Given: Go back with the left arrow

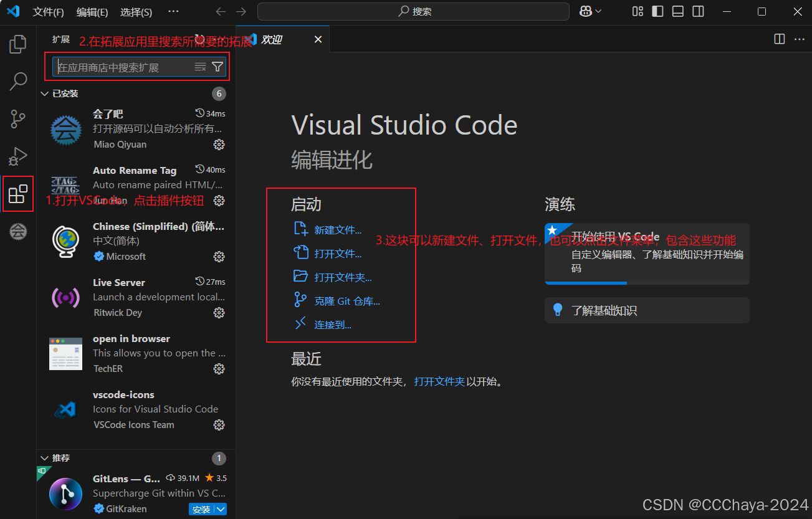Looking at the screenshot, I should click(x=220, y=11).
